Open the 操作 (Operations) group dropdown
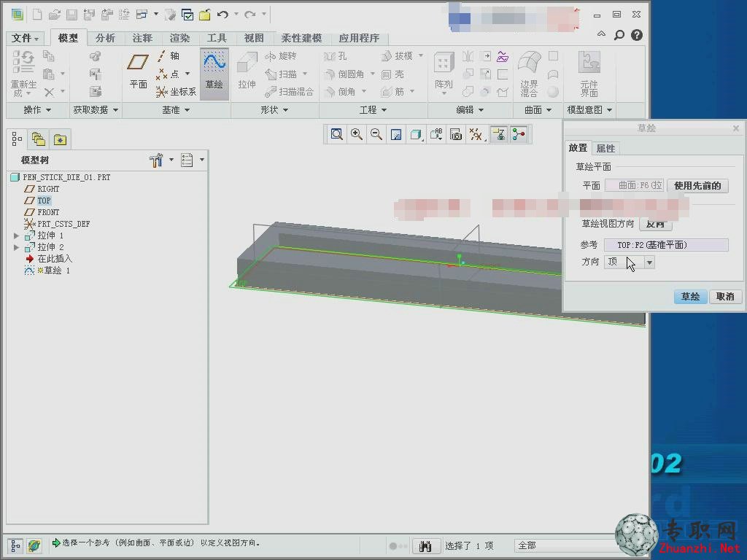 (37, 110)
